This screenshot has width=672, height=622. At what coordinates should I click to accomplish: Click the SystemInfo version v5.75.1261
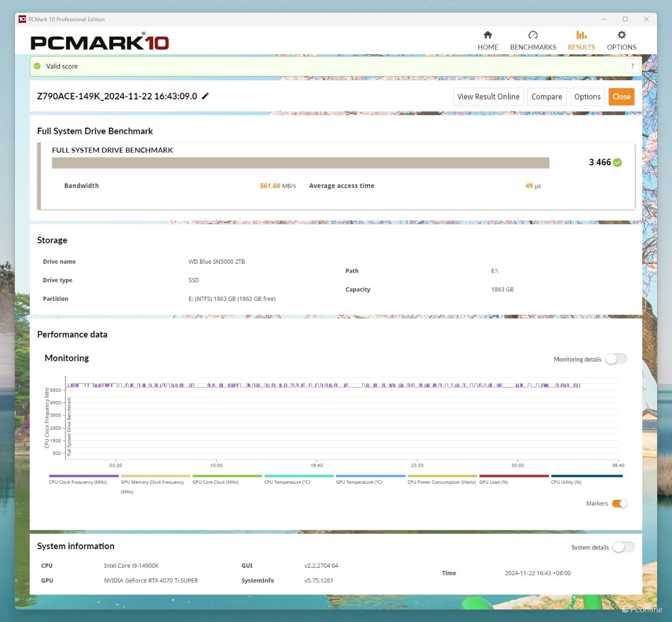pyautogui.click(x=318, y=581)
